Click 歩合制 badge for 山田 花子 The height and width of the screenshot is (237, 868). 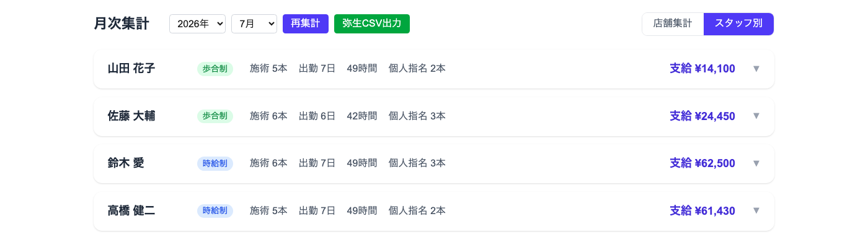[x=215, y=69]
